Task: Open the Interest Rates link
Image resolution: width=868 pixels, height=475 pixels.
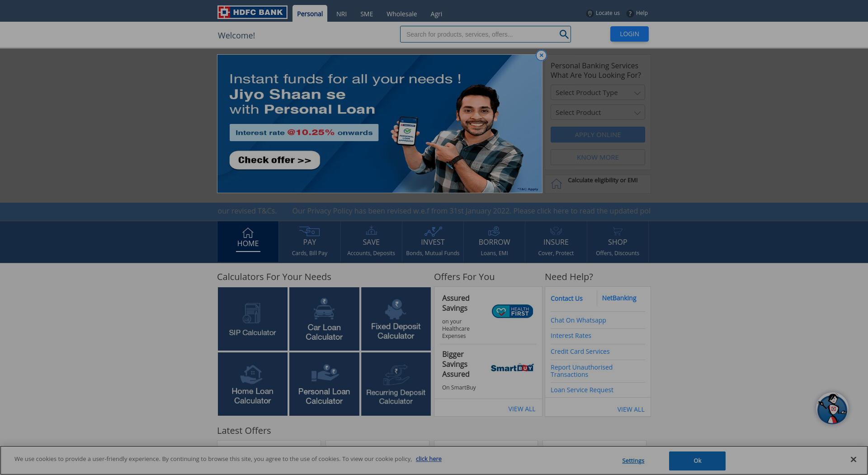Action: [571, 336]
